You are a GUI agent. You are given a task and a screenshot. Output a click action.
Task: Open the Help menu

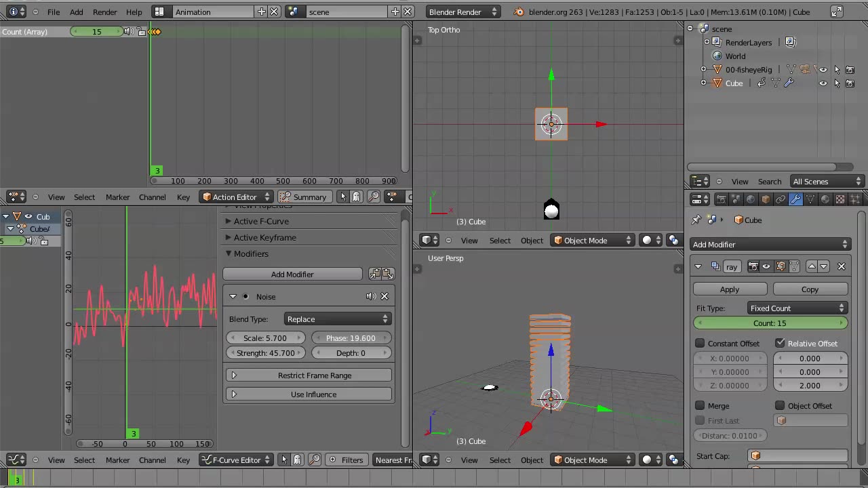point(134,12)
